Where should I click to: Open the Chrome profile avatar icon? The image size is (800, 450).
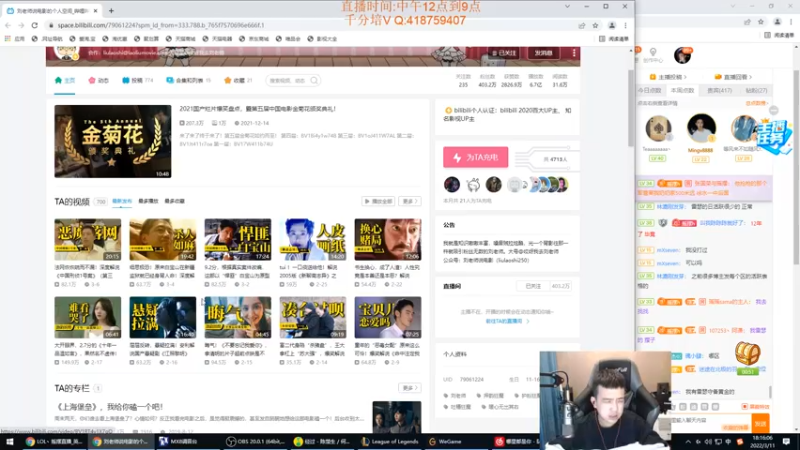612,26
